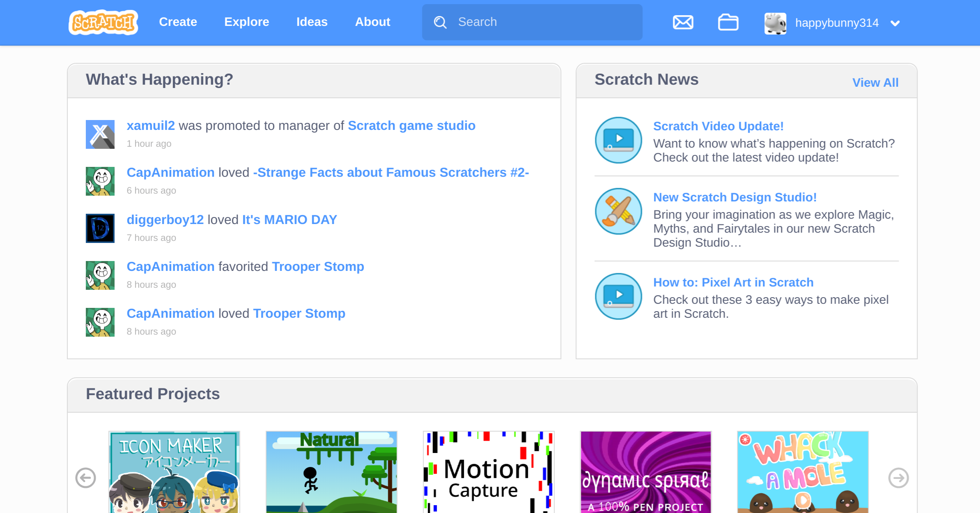Open diggerboy12 user link
980x513 pixels.
pyautogui.click(x=165, y=220)
